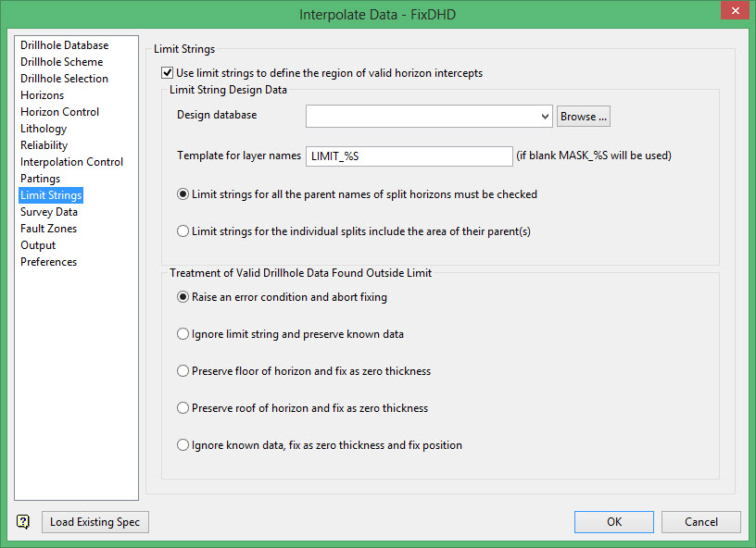
Task: Select Ignore known data, fix as zero thickness
Action: click(x=183, y=445)
